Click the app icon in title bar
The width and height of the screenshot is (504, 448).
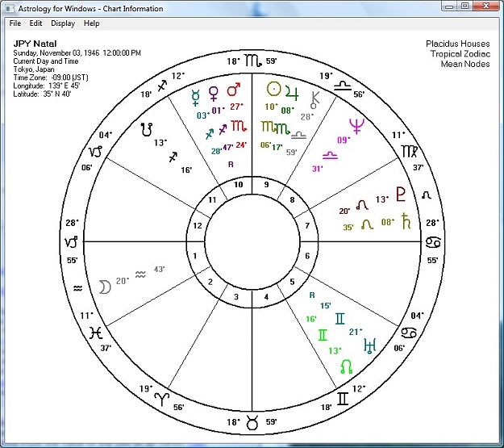(10, 8)
